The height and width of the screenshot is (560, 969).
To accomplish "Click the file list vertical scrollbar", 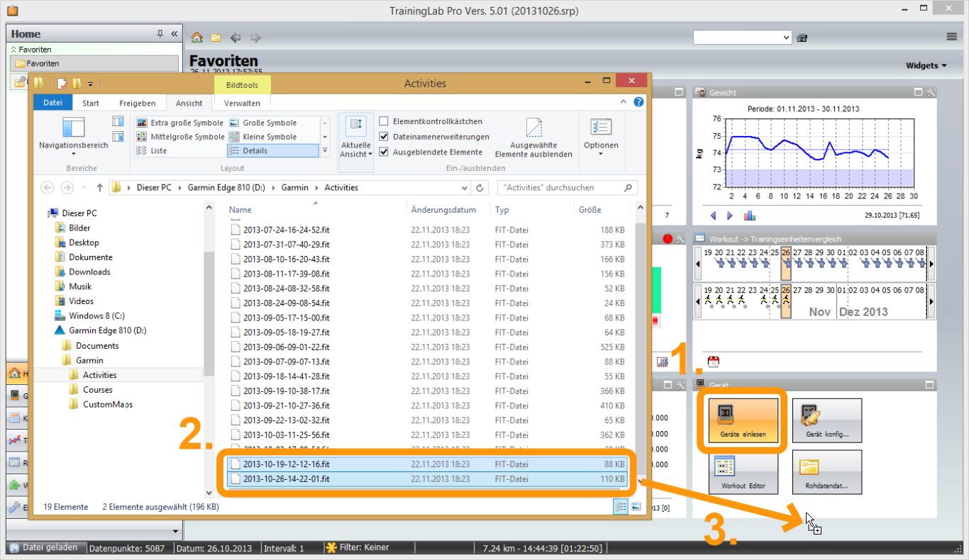I will tap(641, 345).
